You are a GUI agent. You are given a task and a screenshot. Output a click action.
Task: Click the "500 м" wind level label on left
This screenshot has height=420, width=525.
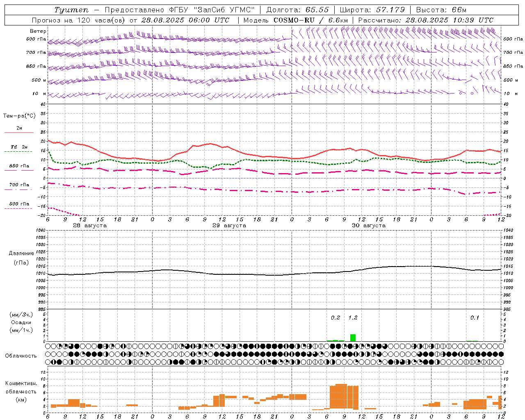tap(39, 80)
